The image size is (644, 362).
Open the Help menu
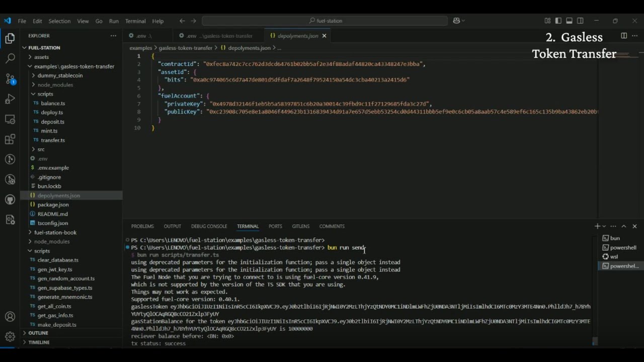[x=158, y=21]
